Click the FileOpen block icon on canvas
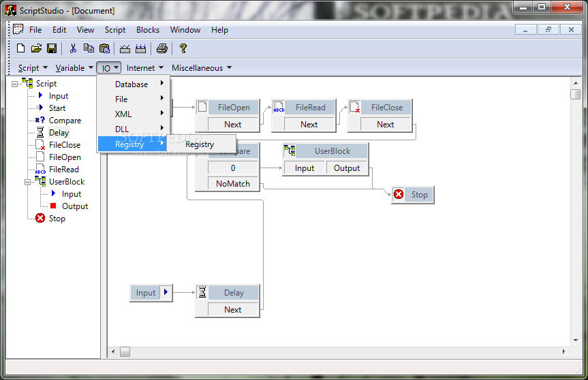The image size is (588, 380). click(202, 107)
